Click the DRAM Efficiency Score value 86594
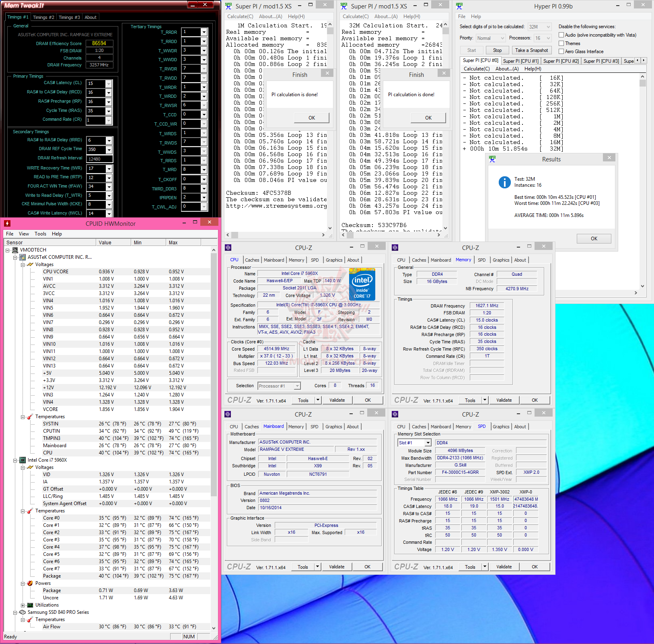Viewport: 654px width, 644px height. click(x=99, y=43)
